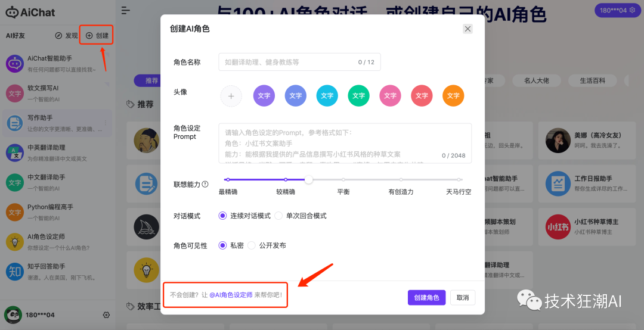Pick the red 文字 avatar swatch
This screenshot has width=644, height=330.
click(422, 96)
